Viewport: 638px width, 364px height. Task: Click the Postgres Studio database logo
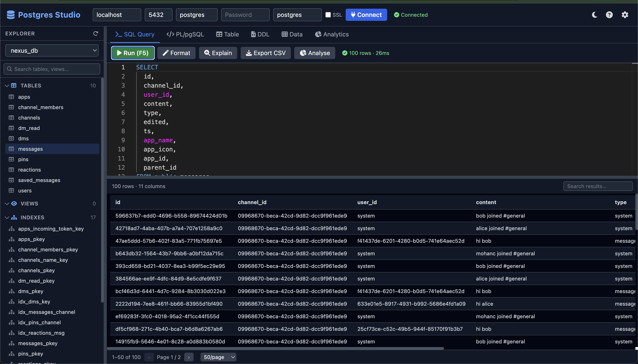[x=11, y=15]
